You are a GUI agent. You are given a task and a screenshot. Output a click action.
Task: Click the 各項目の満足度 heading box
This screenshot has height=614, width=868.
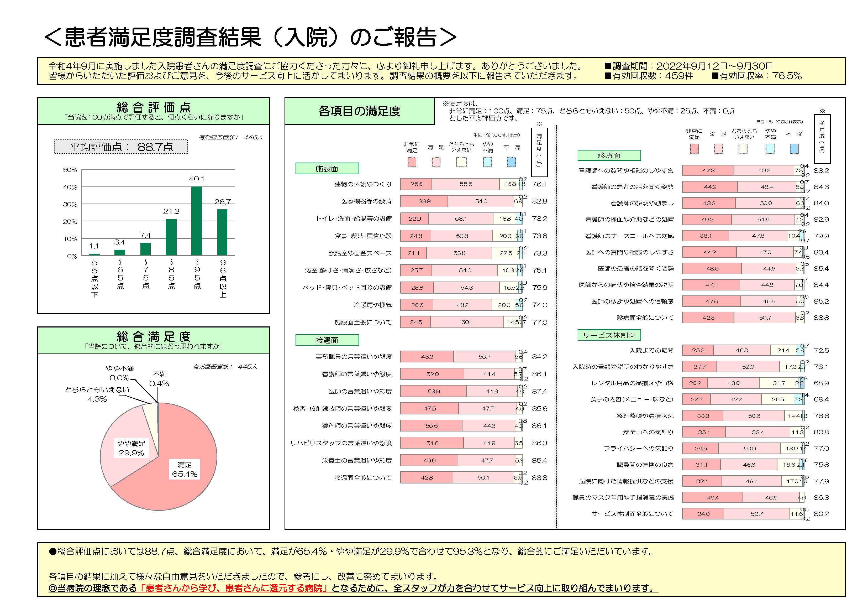(x=360, y=111)
